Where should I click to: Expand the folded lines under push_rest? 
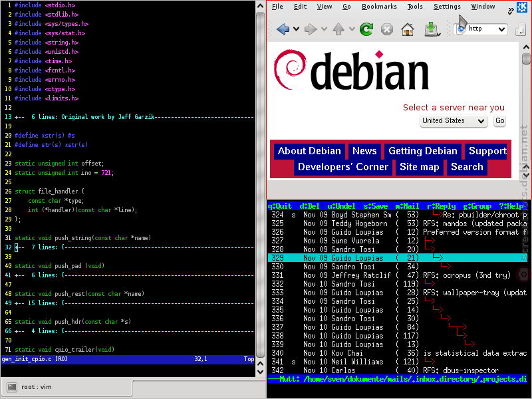pos(134,303)
